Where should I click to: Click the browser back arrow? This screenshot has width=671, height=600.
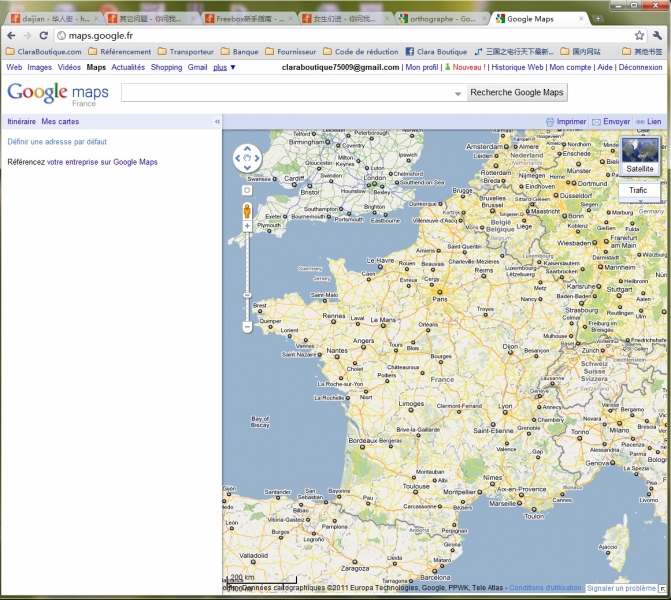click(x=11, y=35)
